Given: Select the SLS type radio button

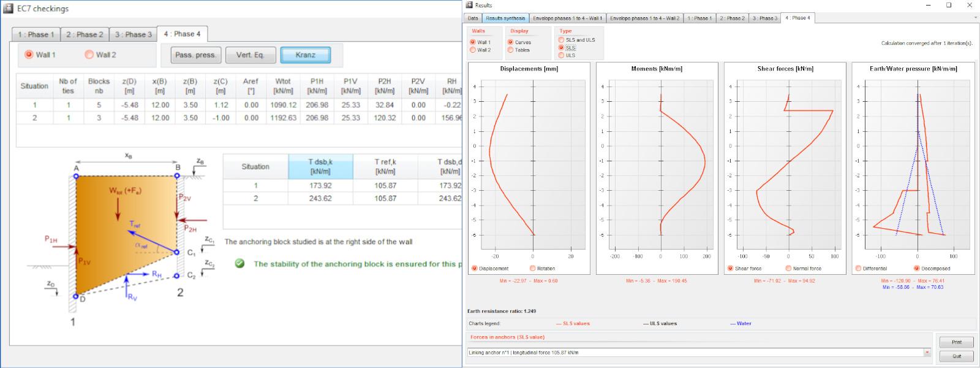Looking at the screenshot, I should (x=561, y=47).
